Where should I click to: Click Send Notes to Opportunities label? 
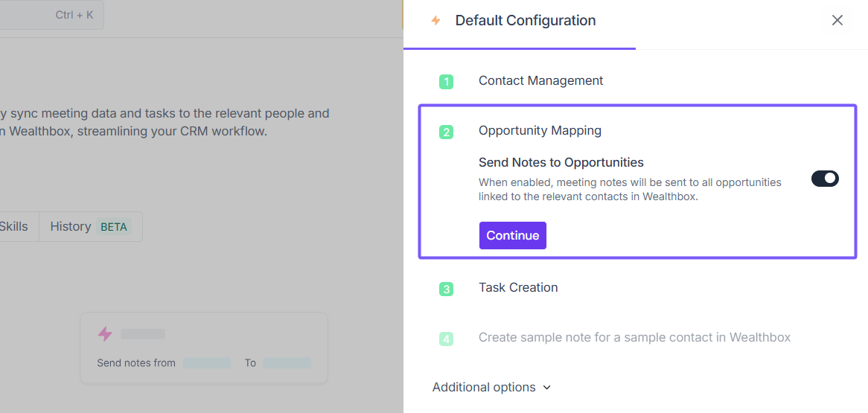point(561,162)
